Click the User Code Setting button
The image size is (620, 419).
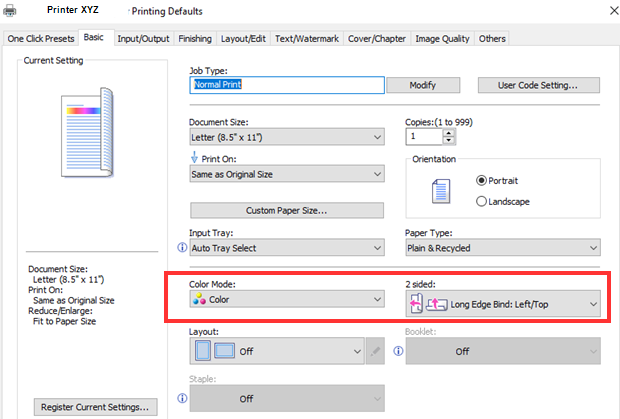[x=539, y=85]
